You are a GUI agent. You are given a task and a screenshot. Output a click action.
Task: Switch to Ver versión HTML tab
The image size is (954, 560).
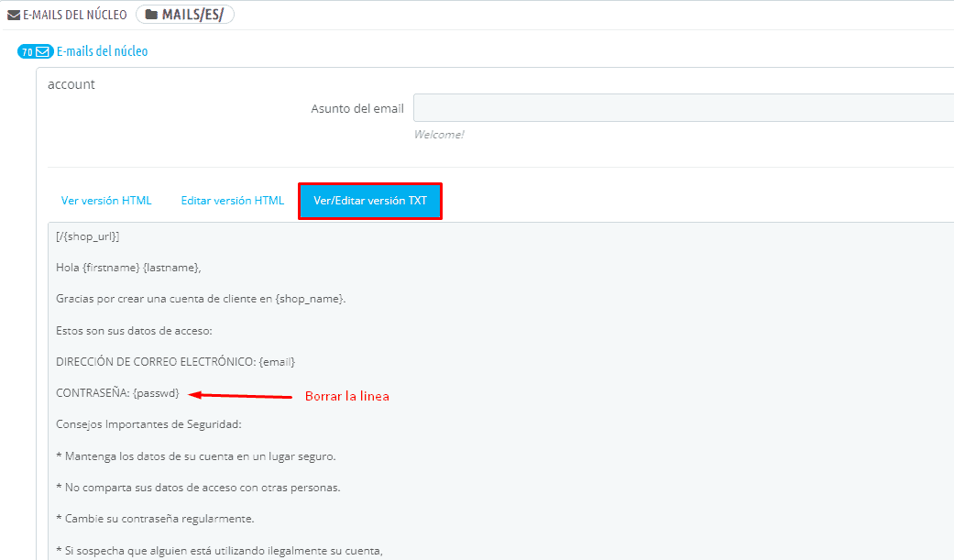click(x=106, y=201)
